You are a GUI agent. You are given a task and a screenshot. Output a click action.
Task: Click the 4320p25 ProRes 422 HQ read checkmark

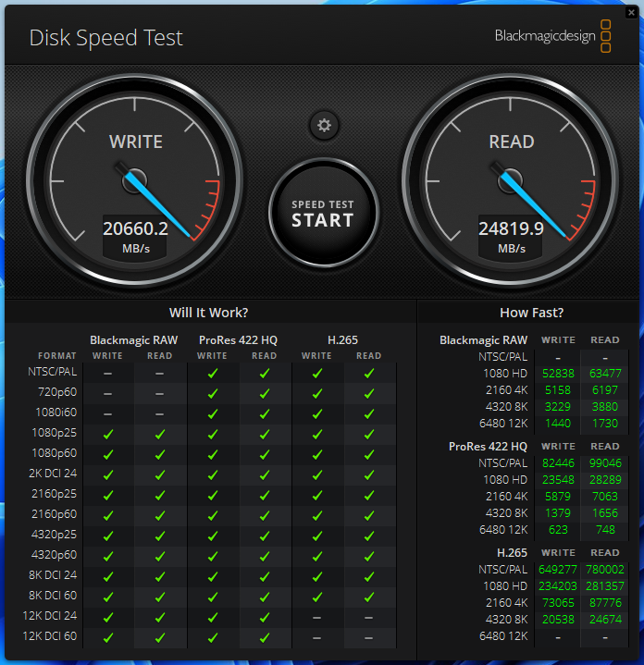265,536
